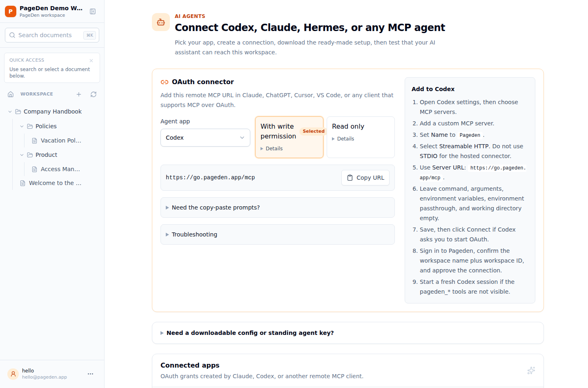Add new workspace item with plus icon

click(79, 94)
